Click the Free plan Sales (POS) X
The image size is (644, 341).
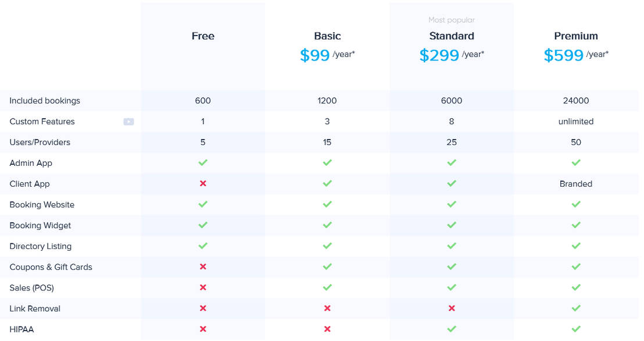click(203, 287)
